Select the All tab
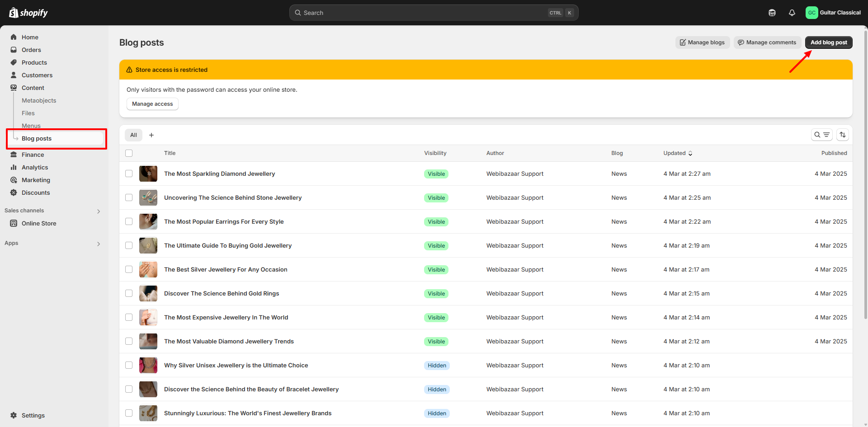Image resolution: width=868 pixels, height=427 pixels. click(x=133, y=135)
